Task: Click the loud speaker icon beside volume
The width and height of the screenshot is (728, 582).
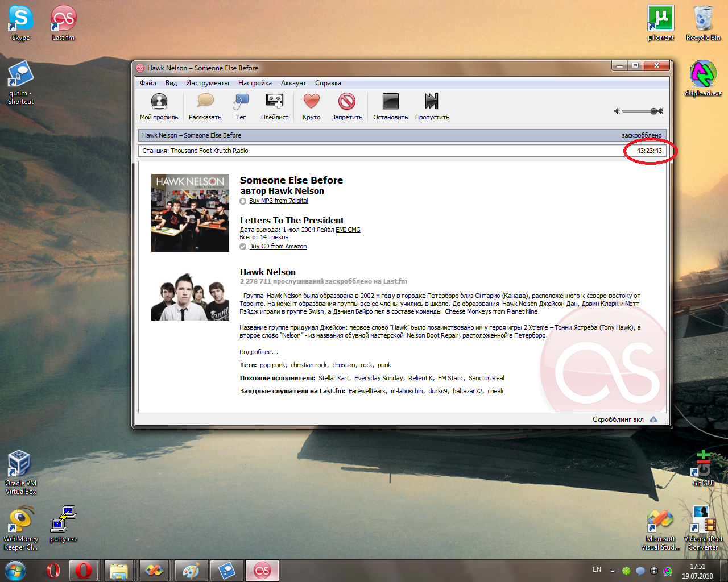Action: [x=660, y=111]
